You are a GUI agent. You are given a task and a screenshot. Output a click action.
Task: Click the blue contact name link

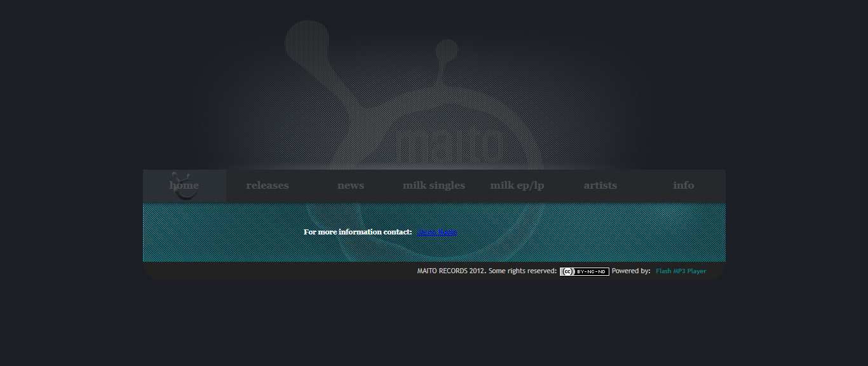(437, 233)
